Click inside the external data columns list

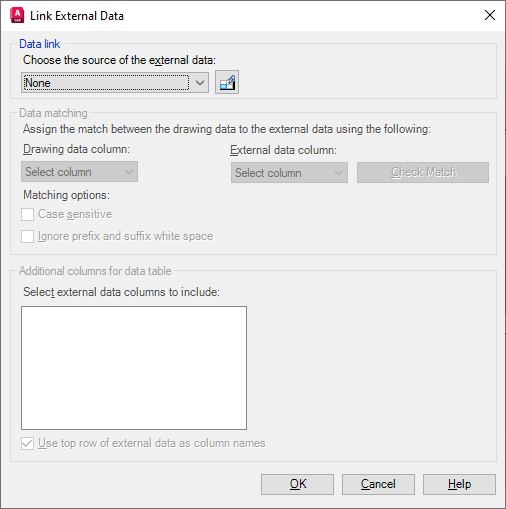pyautogui.click(x=134, y=368)
